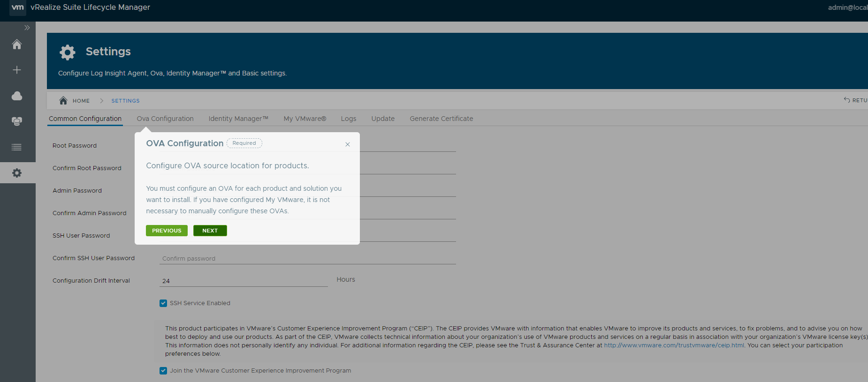Open the cloud icon in the sidebar
The image size is (868, 382).
[x=17, y=96]
